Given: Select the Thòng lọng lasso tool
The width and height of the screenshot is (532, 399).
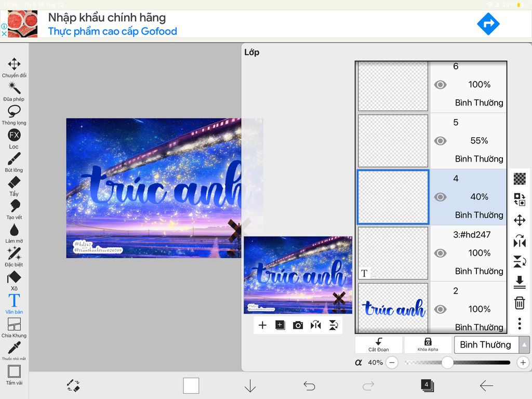Looking at the screenshot, I should 14,115.
